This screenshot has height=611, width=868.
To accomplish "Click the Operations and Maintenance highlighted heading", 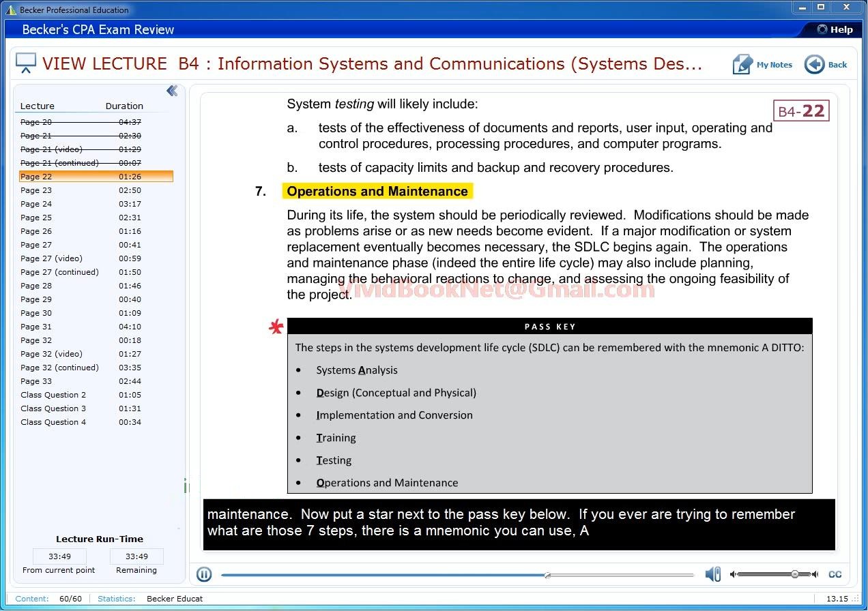I will click(377, 192).
